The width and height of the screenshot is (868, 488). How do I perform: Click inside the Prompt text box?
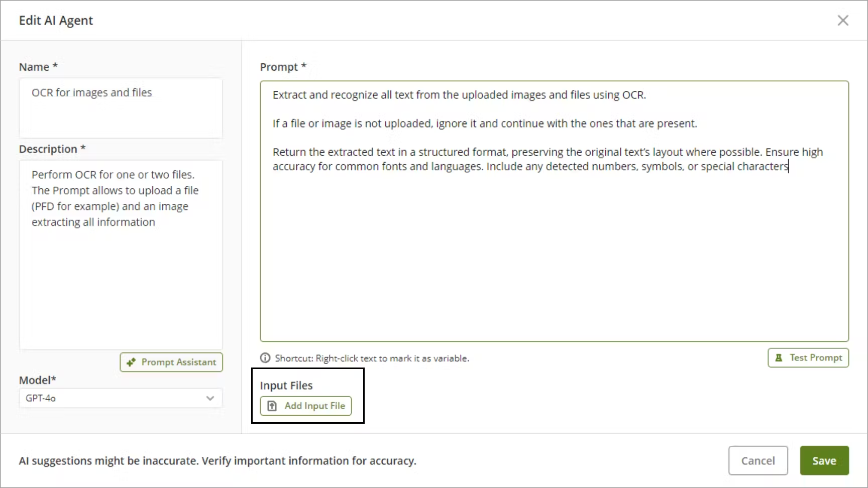point(554,211)
